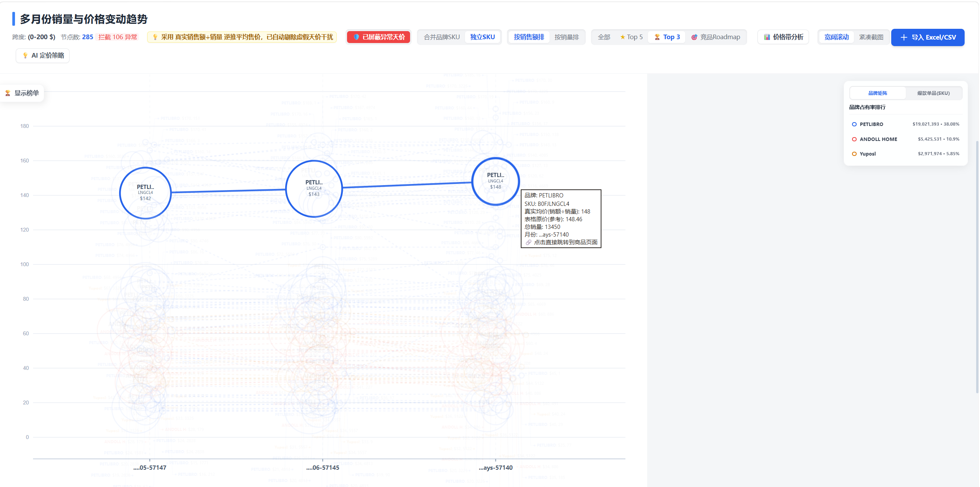Click the link chain icon in tooltip
Viewport: 980px width, 487px height.
528,242
